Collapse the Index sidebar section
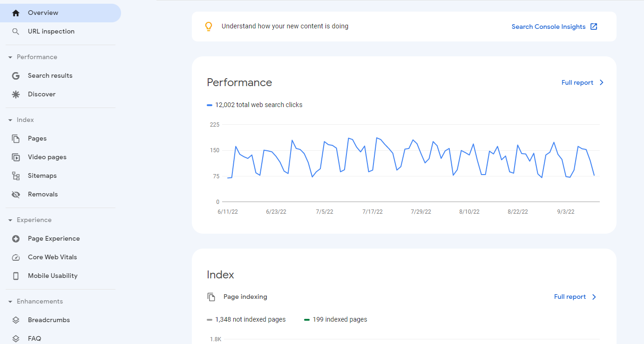 click(10, 120)
